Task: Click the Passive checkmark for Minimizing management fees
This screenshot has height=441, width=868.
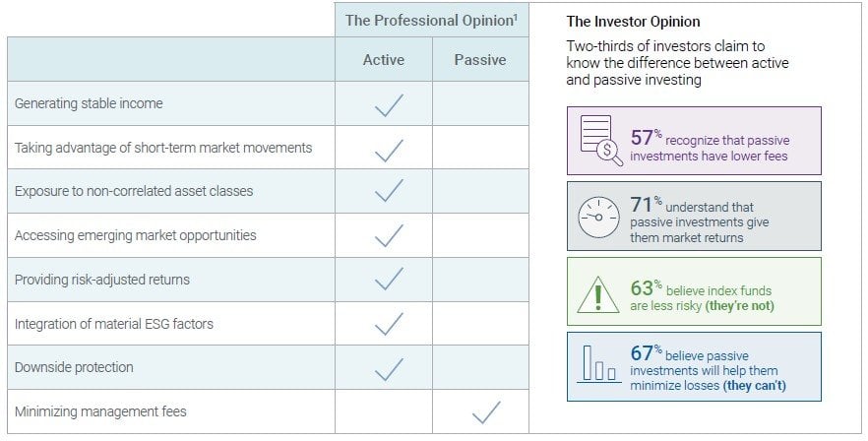Action: click(484, 412)
